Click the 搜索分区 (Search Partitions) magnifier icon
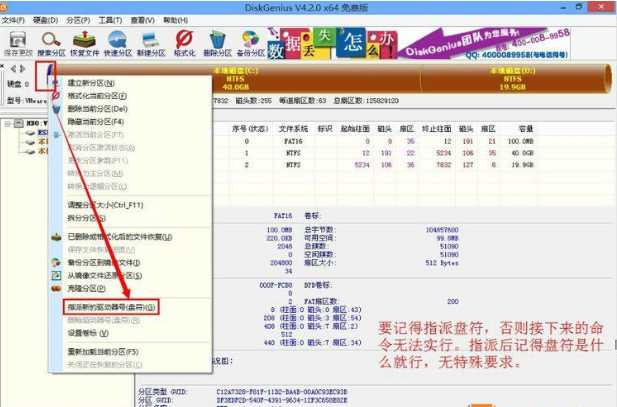Viewport: 617px width, 407px height. [x=52, y=44]
